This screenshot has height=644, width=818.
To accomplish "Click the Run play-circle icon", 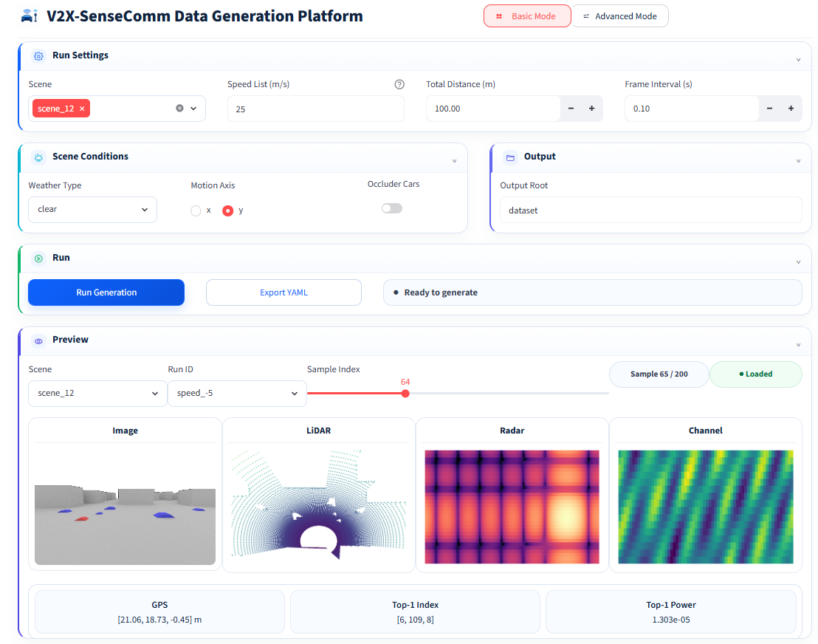I will (x=38, y=258).
